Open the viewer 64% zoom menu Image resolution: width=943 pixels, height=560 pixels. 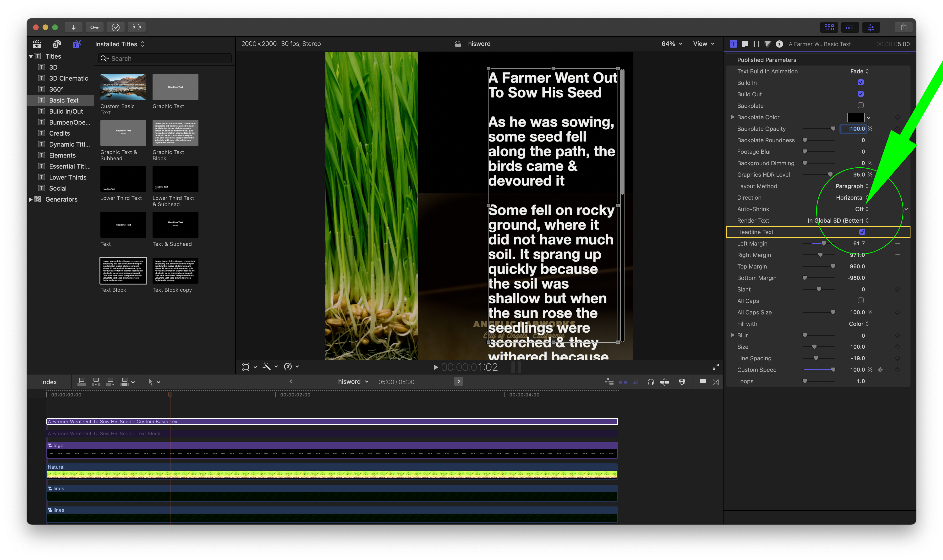671,44
